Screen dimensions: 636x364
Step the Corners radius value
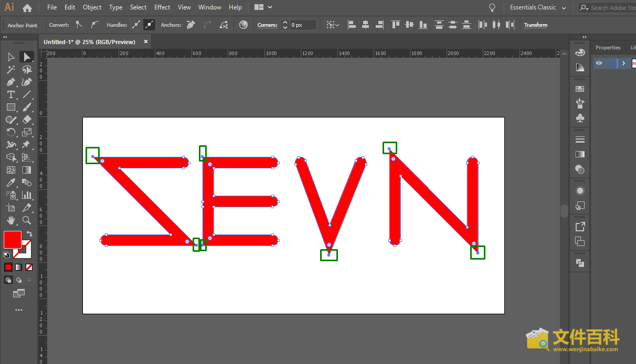pyautogui.click(x=285, y=25)
